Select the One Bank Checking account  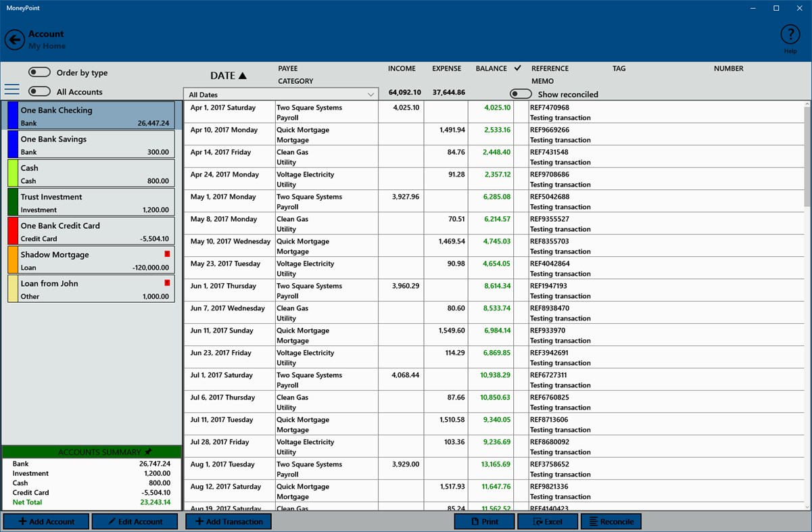[x=91, y=115]
